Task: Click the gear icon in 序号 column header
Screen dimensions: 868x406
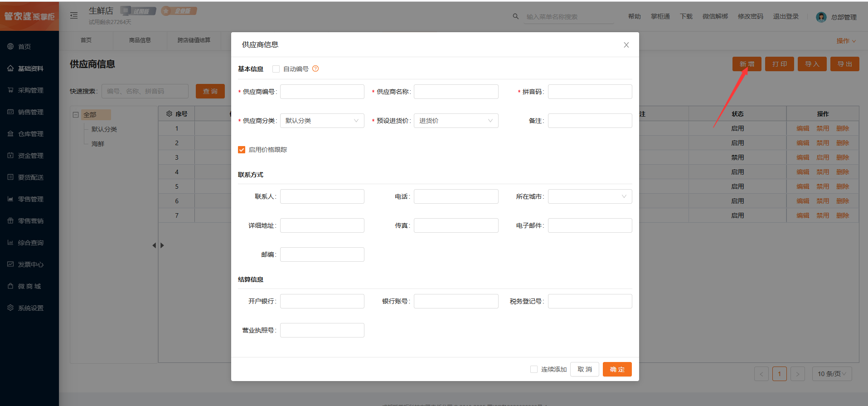Action: point(169,114)
